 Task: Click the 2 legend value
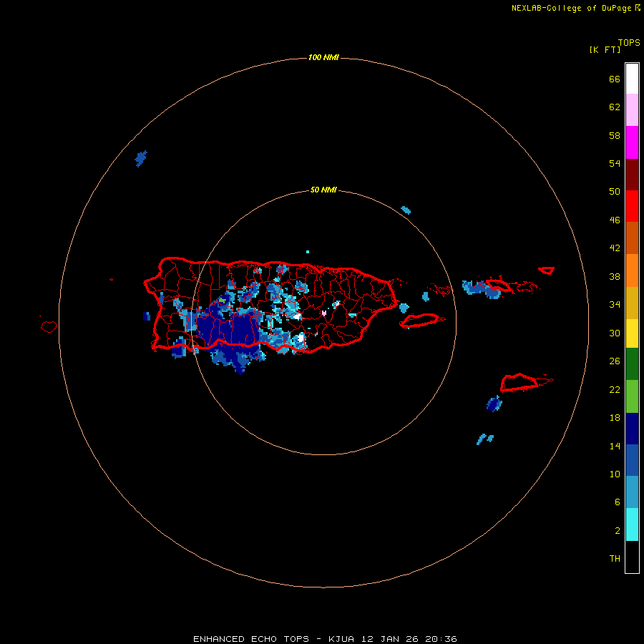point(618,531)
